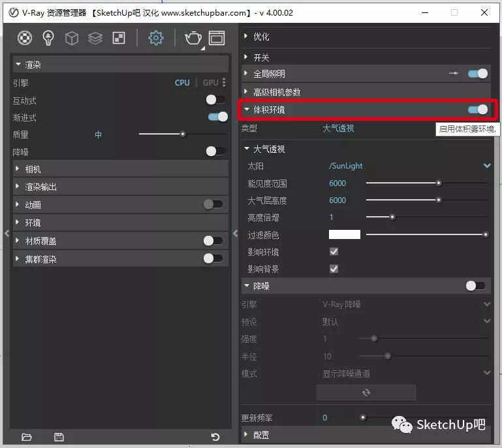Edit the 高度倍增 value 1

(332, 217)
